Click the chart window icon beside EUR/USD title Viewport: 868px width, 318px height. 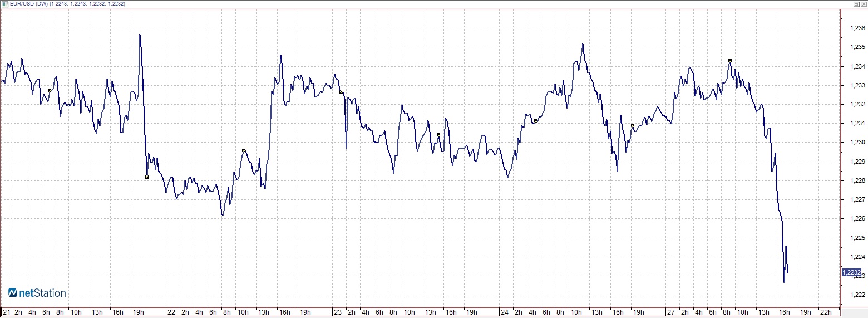tap(5, 4)
